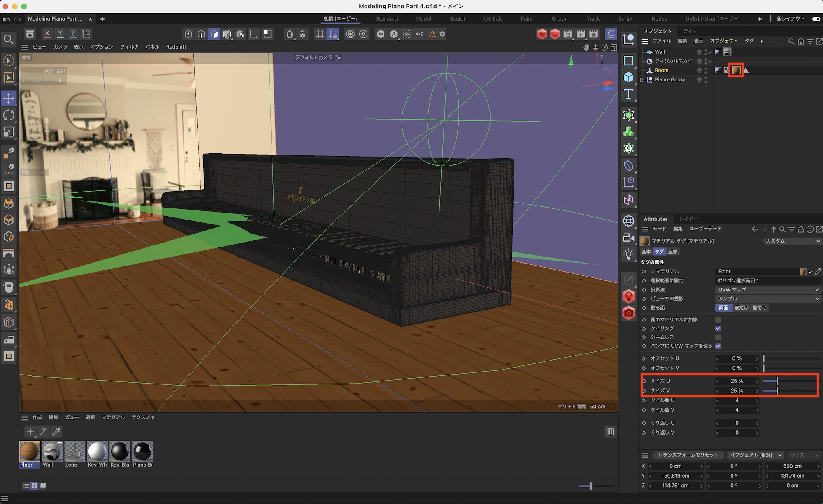Open the 投影法 UVW マップ dropdown
The width and height of the screenshot is (823, 504).
pyautogui.click(x=768, y=290)
